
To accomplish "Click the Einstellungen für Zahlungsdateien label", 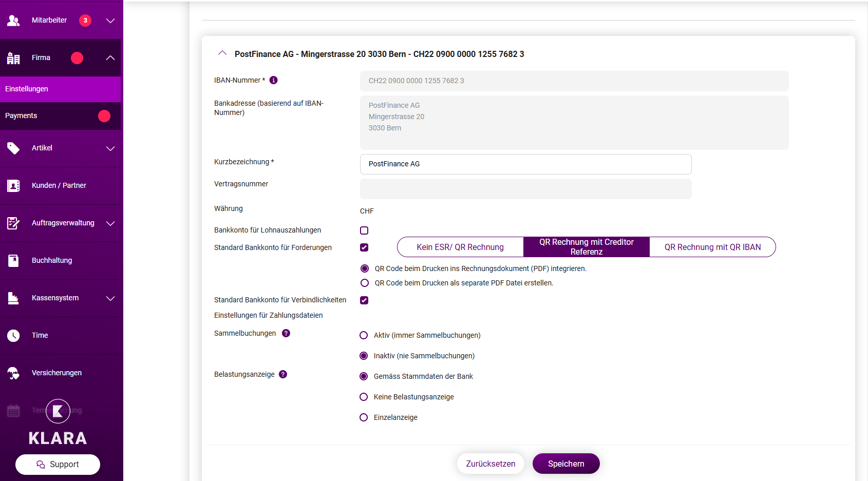I will coord(269,315).
